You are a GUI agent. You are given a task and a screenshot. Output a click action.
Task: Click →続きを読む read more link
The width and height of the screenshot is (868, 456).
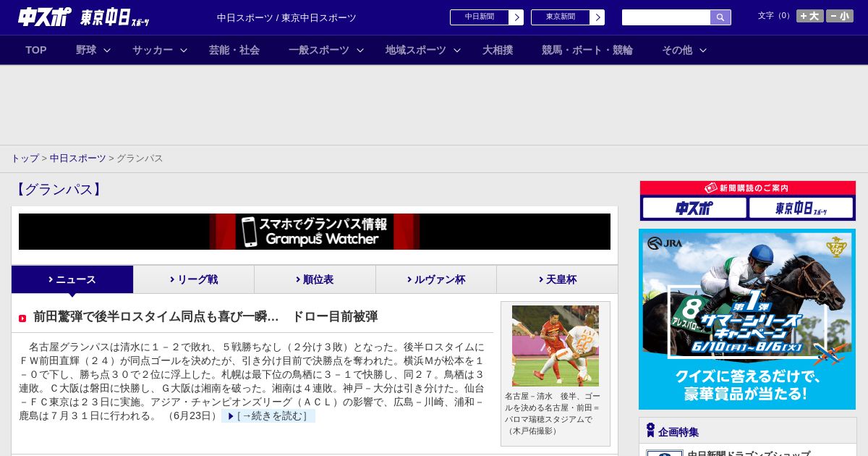coord(268,416)
